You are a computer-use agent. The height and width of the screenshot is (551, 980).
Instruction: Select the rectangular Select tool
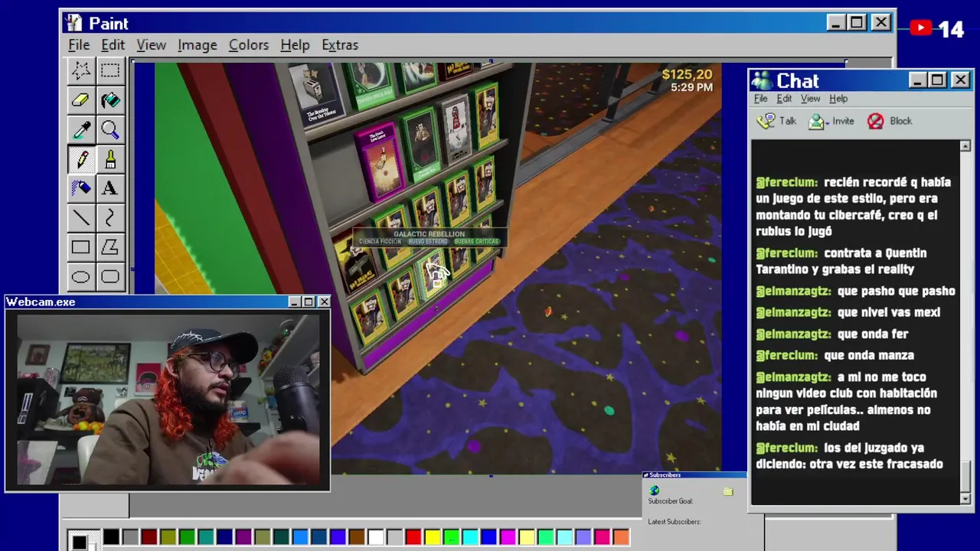click(109, 71)
